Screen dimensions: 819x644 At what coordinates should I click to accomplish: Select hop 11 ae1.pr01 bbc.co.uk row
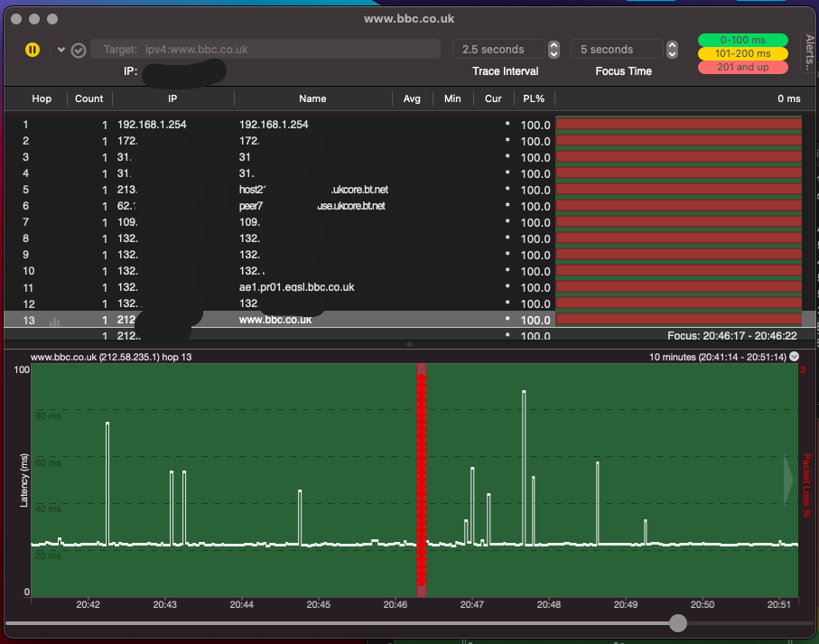[x=296, y=287]
